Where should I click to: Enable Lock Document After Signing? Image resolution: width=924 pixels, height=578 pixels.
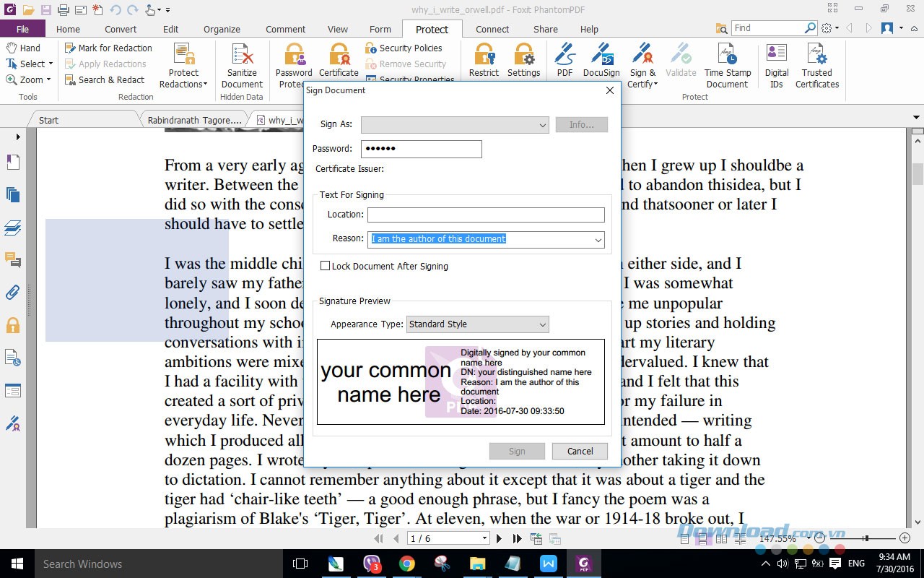coord(326,265)
